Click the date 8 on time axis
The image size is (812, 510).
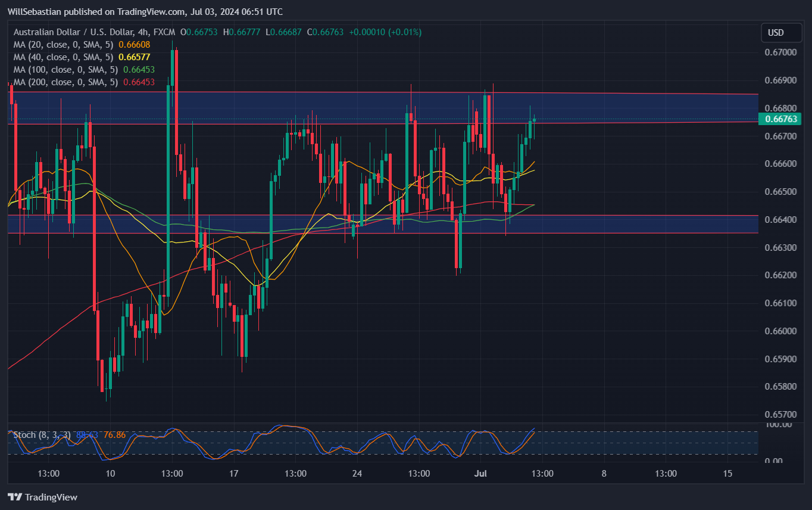604,474
